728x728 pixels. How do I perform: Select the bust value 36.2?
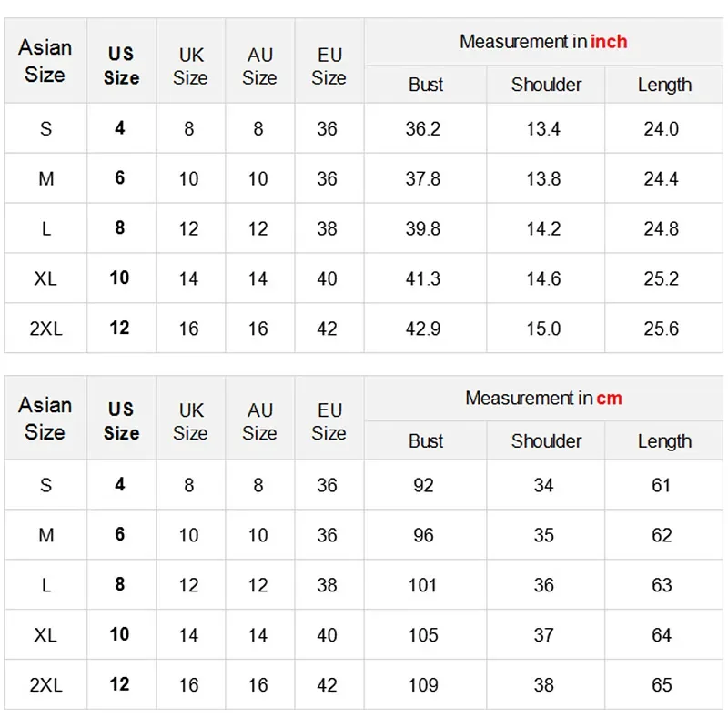tap(423, 129)
